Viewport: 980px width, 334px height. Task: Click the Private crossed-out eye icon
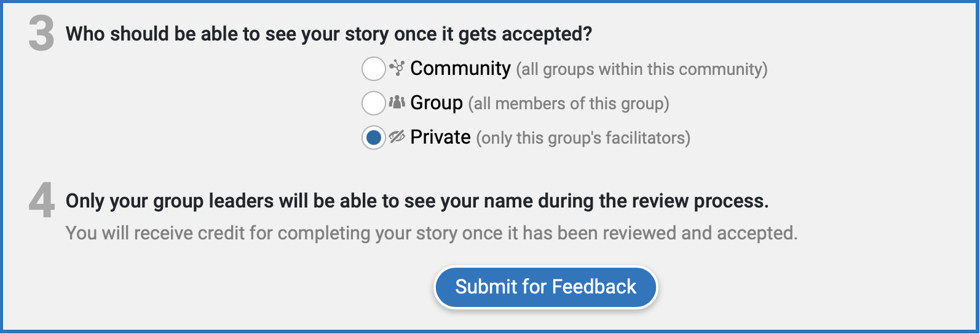(x=397, y=137)
